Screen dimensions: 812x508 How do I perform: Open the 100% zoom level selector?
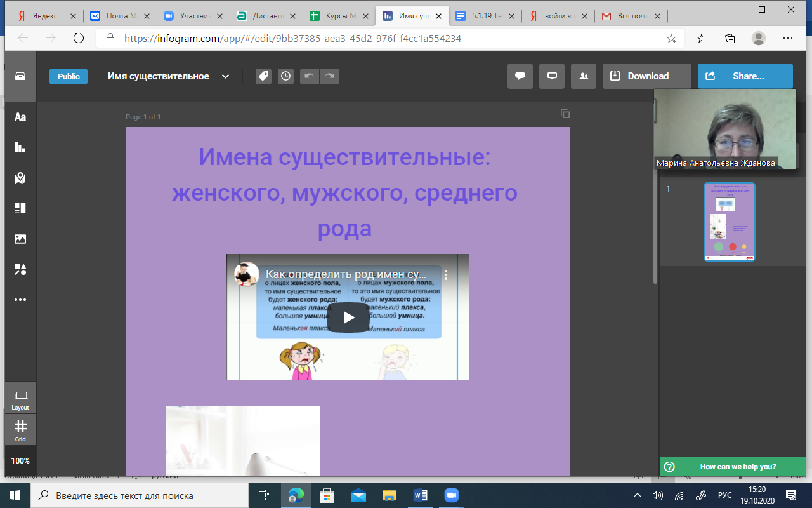(20, 460)
